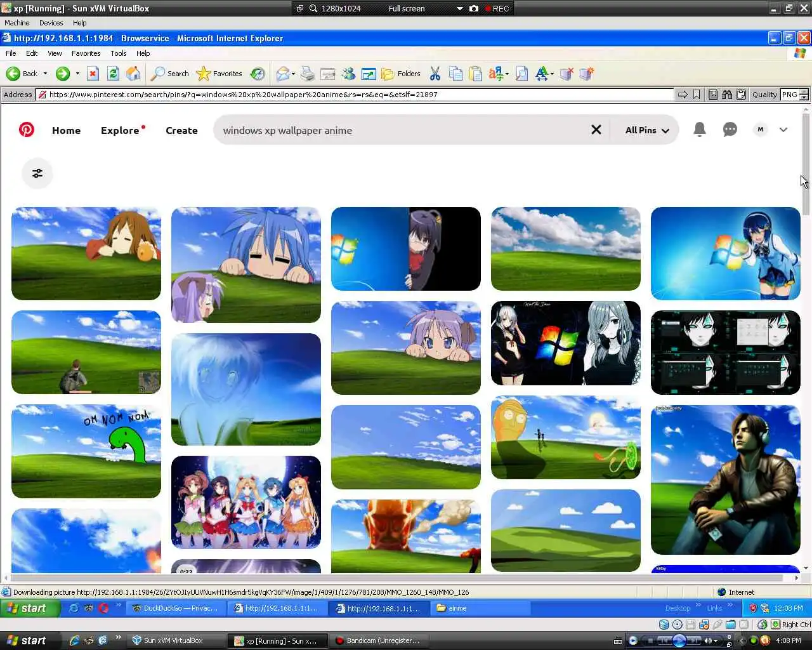Click the green Forward arrow button
The image size is (812, 650).
point(62,74)
